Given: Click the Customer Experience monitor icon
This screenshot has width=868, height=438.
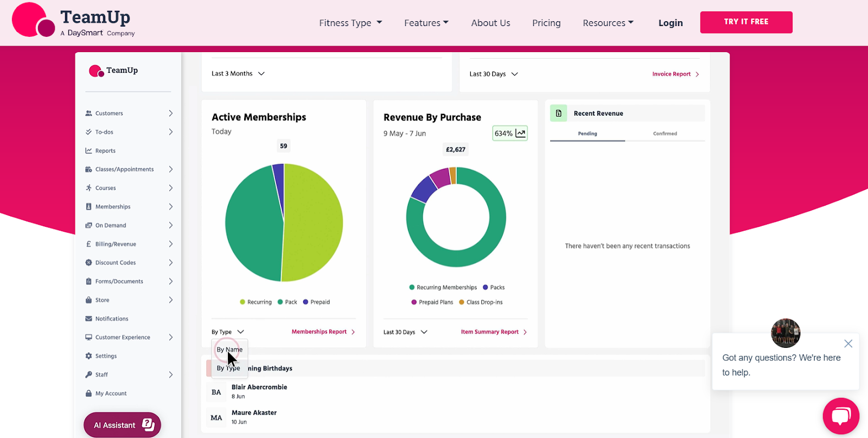Looking at the screenshot, I should pos(88,337).
